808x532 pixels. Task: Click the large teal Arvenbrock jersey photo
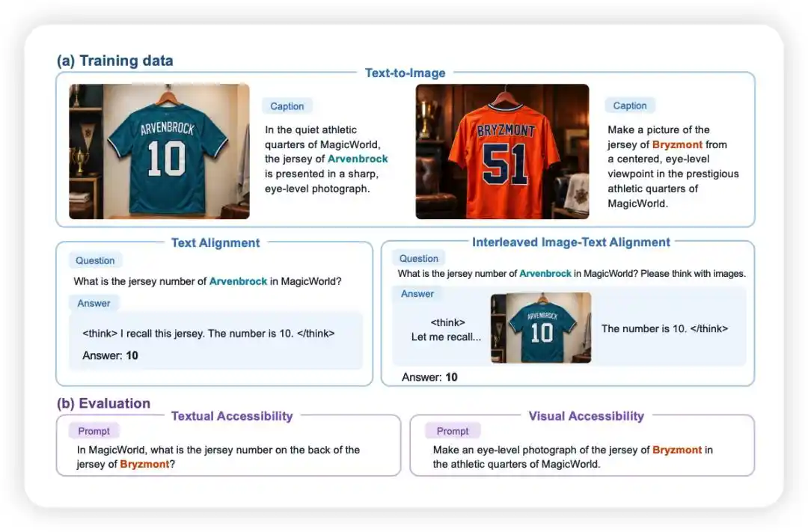159,152
